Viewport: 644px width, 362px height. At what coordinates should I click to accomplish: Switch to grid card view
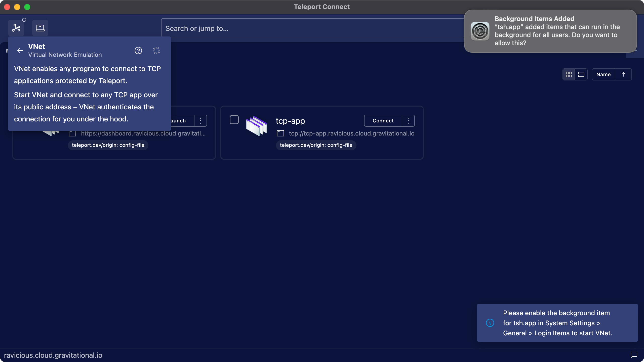click(569, 74)
